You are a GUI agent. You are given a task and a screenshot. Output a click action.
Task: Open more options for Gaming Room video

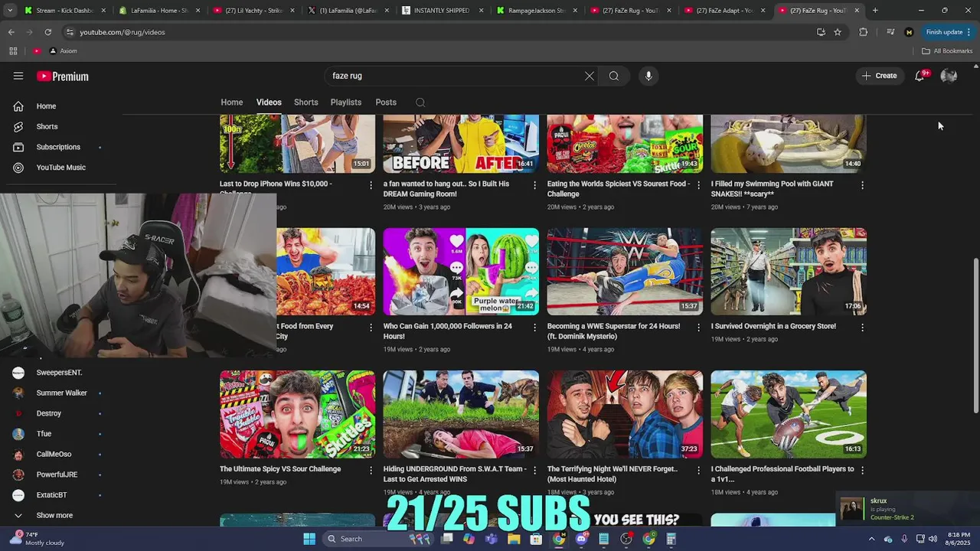pyautogui.click(x=534, y=185)
